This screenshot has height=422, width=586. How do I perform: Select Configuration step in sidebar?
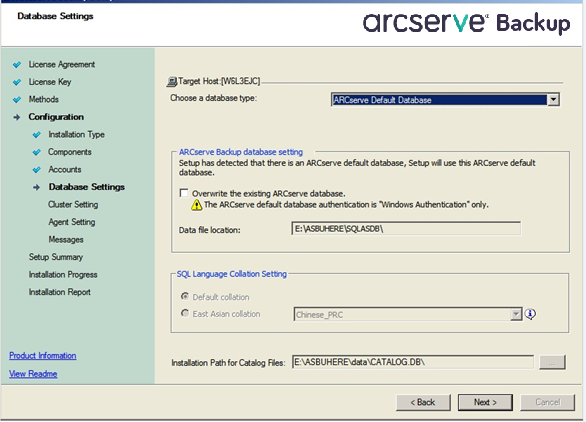(56, 117)
